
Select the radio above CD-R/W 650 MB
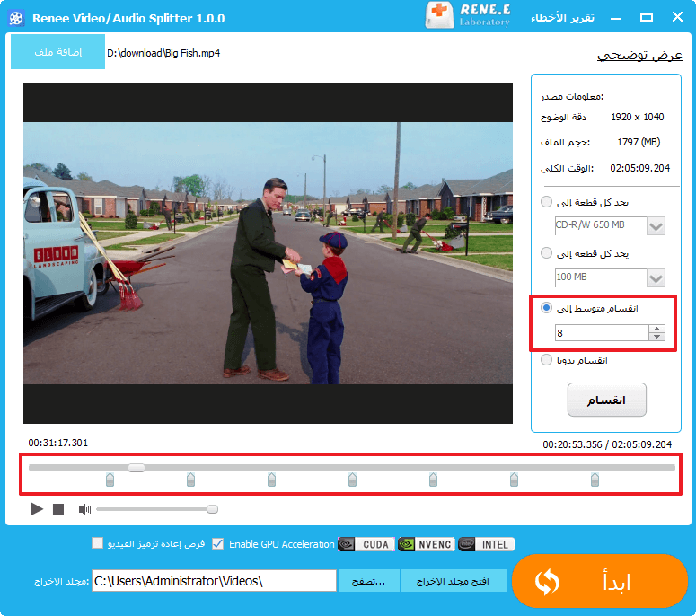(x=546, y=202)
